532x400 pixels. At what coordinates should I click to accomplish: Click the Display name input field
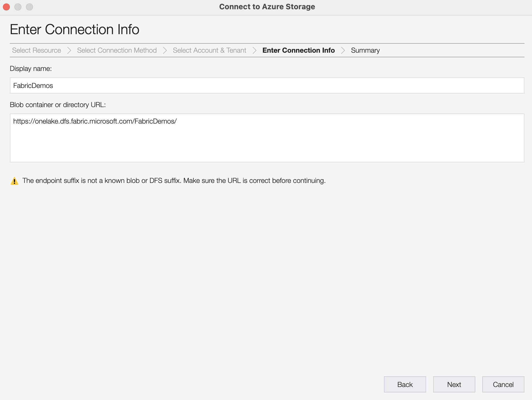click(x=266, y=85)
